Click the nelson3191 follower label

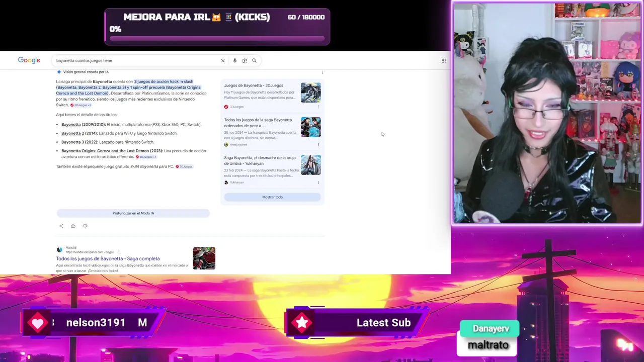click(x=96, y=323)
